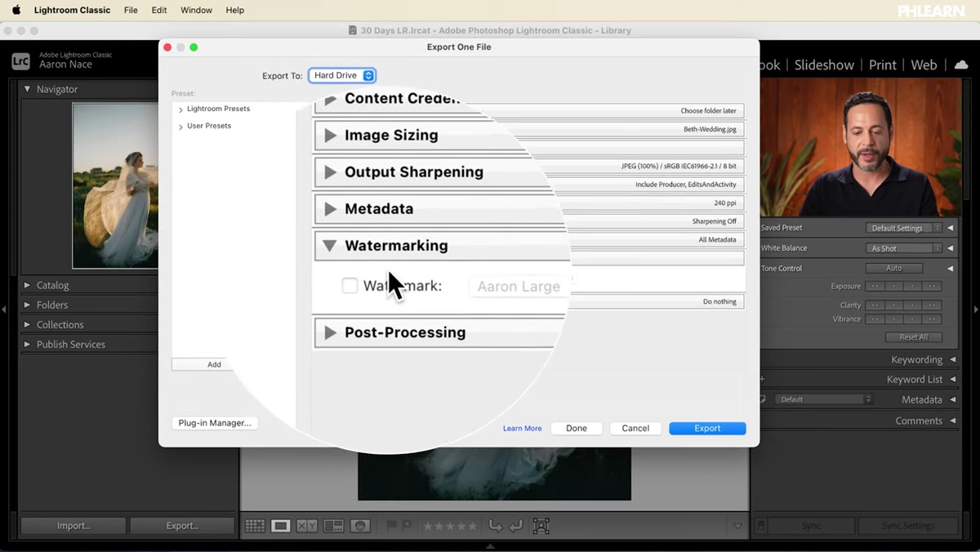Screen dimensions: 980x552
Task: Collapse the Watermarking section
Action: tap(330, 245)
